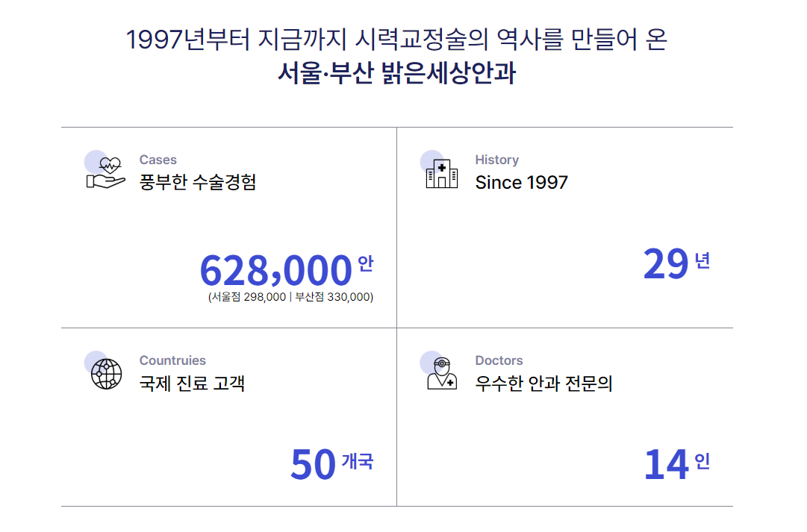Click the bold "서울·부산 밝은세상안과" title
The width and height of the screenshot is (807, 532).
pyautogui.click(x=396, y=75)
